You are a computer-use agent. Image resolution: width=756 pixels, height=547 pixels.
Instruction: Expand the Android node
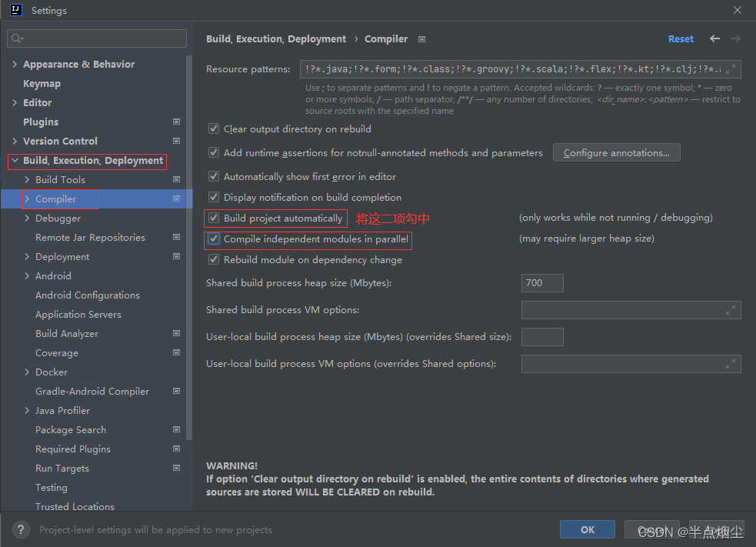pos(27,276)
